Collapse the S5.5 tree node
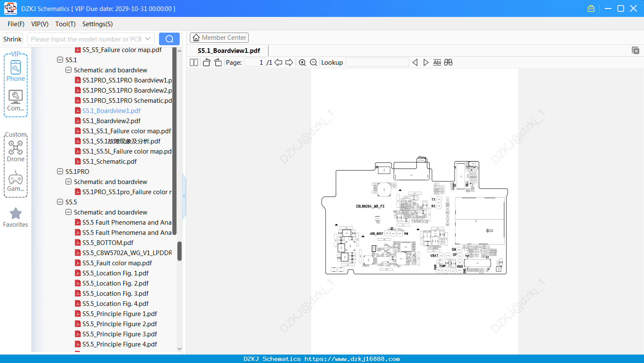 pyautogui.click(x=60, y=202)
